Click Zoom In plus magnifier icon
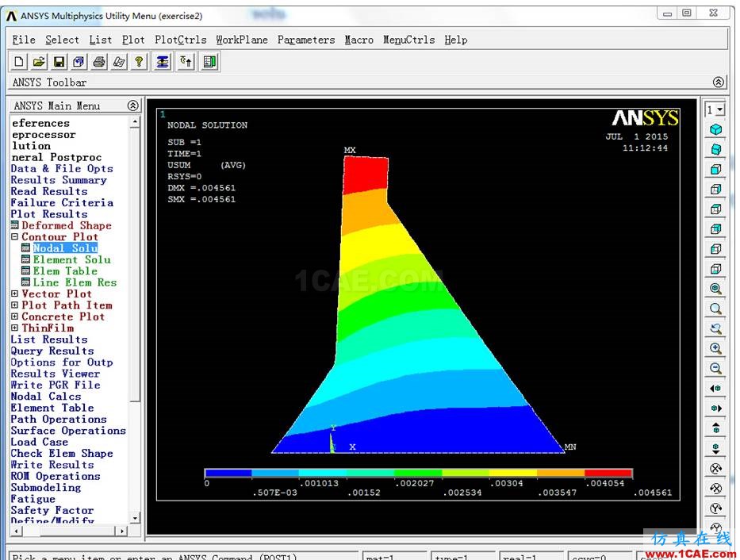The height and width of the screenshot is (560, 740). (x=716, y=348)
